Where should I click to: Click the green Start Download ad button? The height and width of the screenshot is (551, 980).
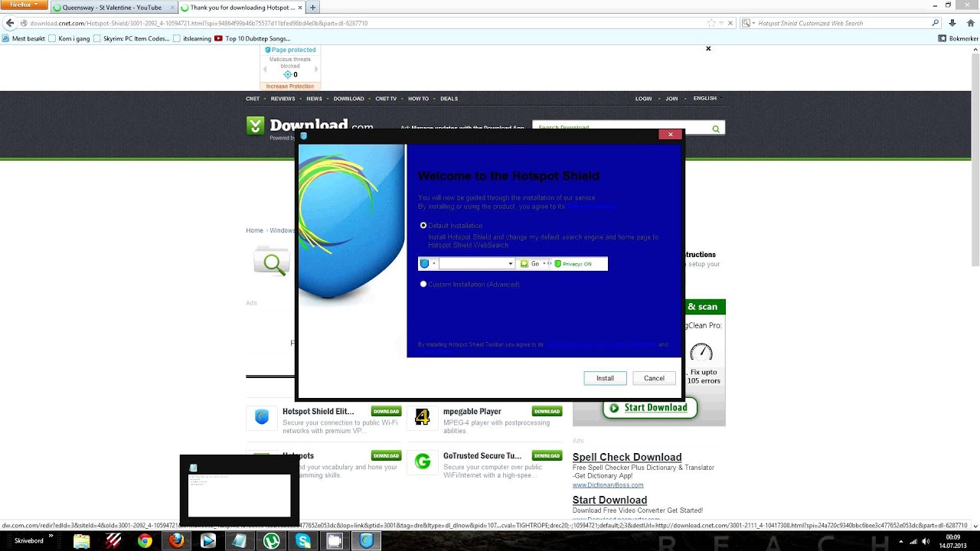pyautogui.click(x=649, y=408)
